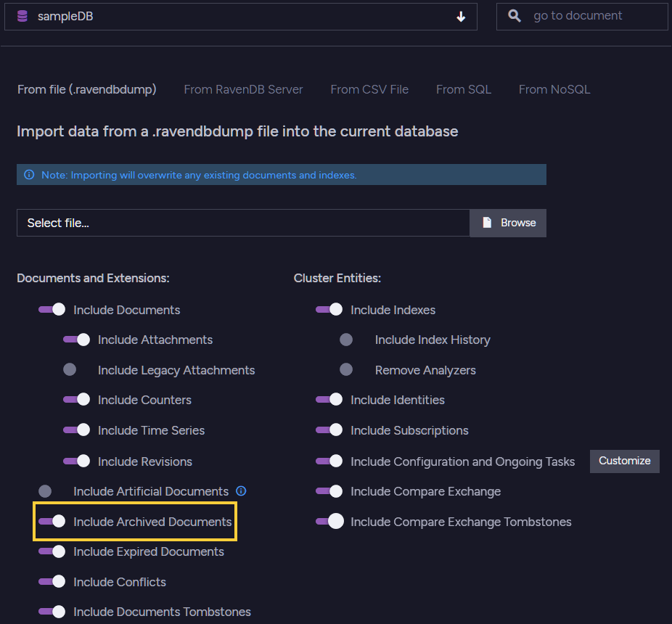Click the 'Import data from a .ravendbdump file' heading
Viewport: 672px width, 624px height.
[237, 131]
